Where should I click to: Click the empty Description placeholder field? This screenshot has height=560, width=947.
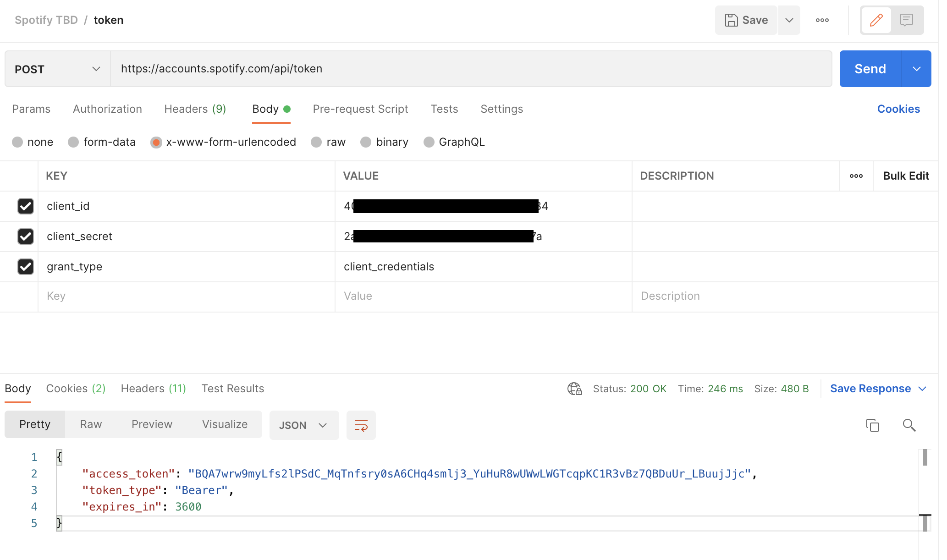[785, 296]
